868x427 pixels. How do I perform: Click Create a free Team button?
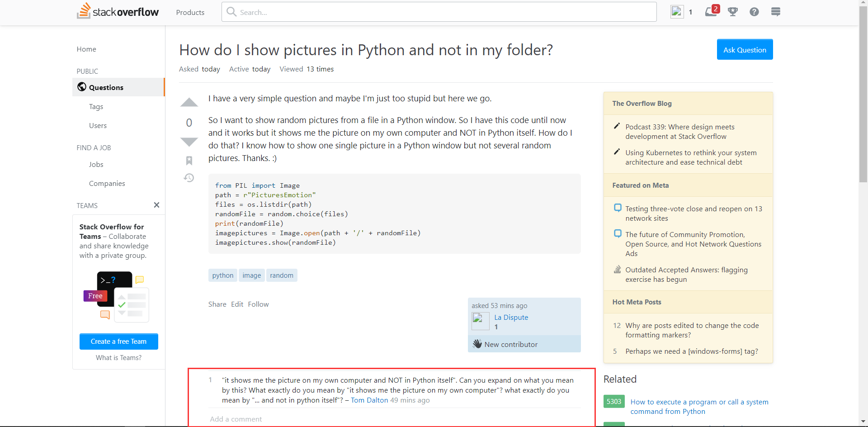[x=119, y=342]
